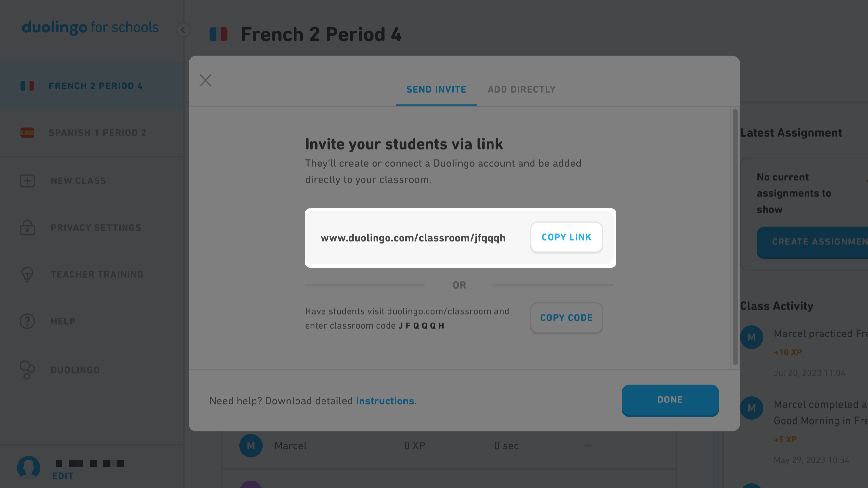Screen dimensions: 868x488
Task: Select the classroom link text field
Action: coord(413,238)
